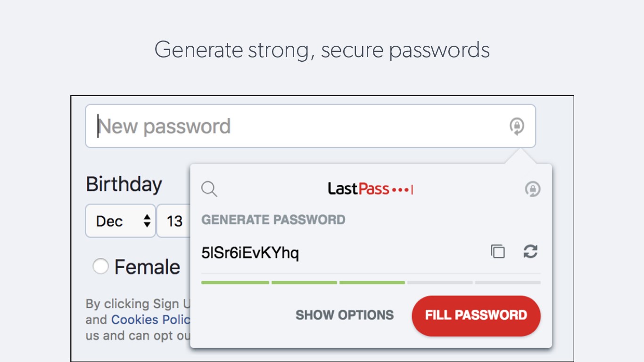Click the search magnifier icon in LastPass popup
644x362 pixels.
209,189
